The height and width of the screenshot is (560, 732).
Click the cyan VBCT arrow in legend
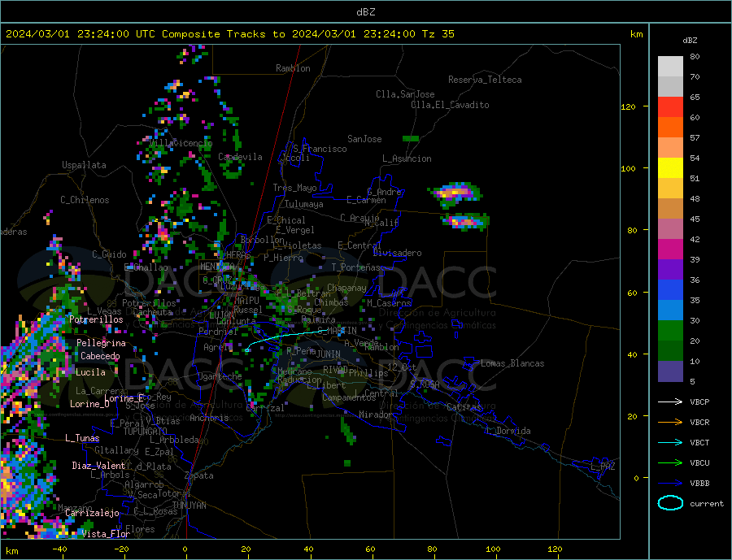tap(670, 442)
